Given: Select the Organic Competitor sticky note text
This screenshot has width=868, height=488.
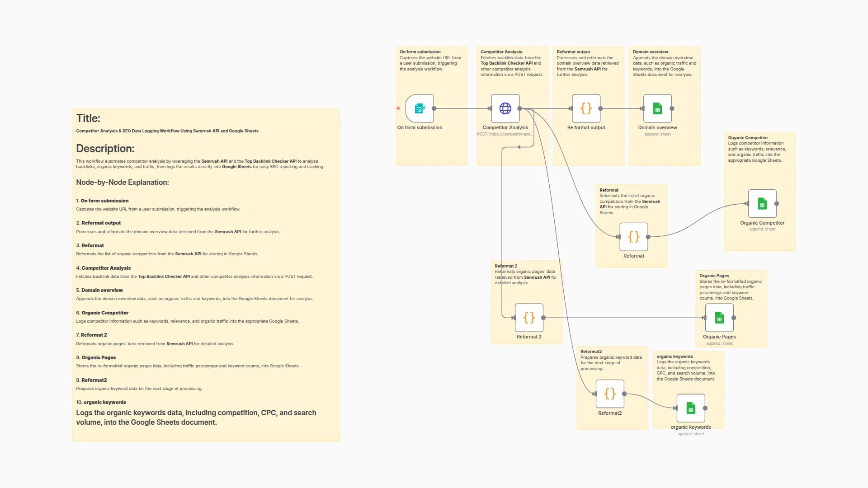Looking at the screenshot, I should click(756, 152).
